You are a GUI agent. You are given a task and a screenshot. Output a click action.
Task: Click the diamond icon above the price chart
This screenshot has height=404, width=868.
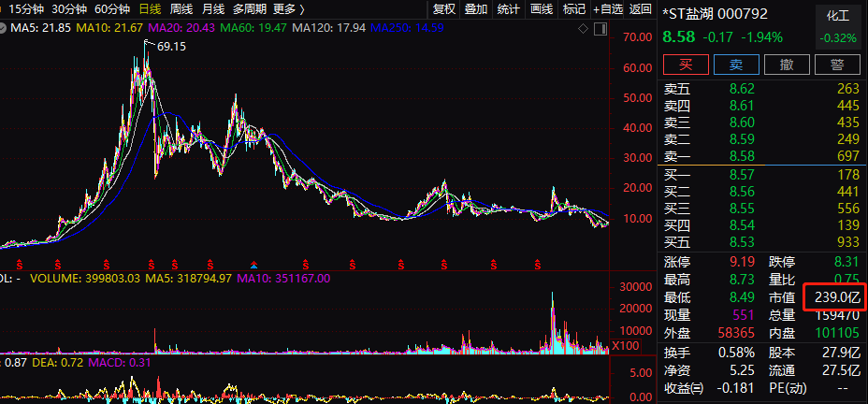584,28
